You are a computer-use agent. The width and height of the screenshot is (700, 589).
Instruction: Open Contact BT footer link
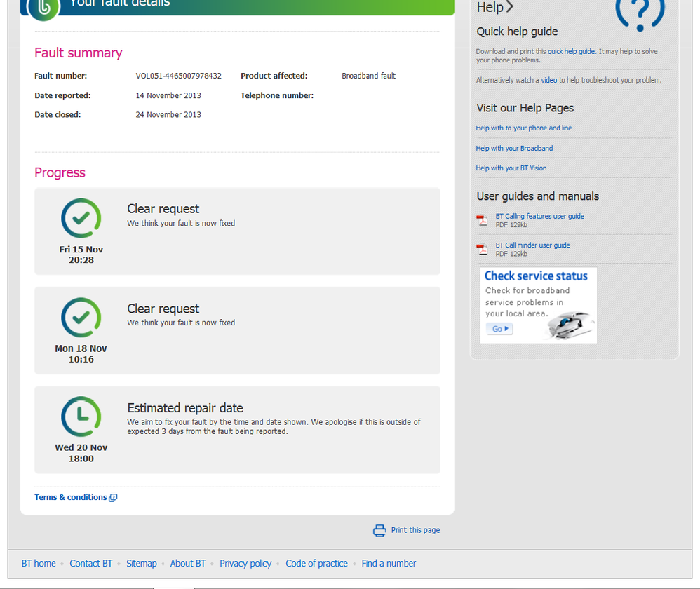pyautogui.click(x=91, y=563)
